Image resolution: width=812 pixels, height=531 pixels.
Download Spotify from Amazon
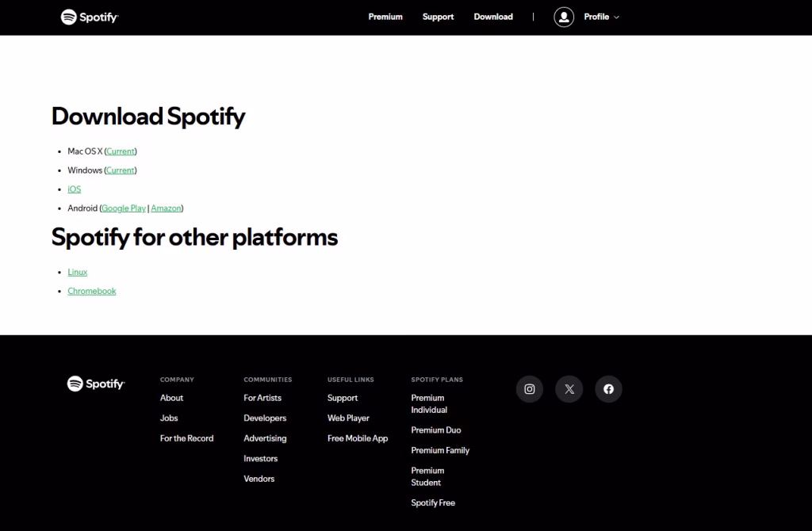click(166, 208)
